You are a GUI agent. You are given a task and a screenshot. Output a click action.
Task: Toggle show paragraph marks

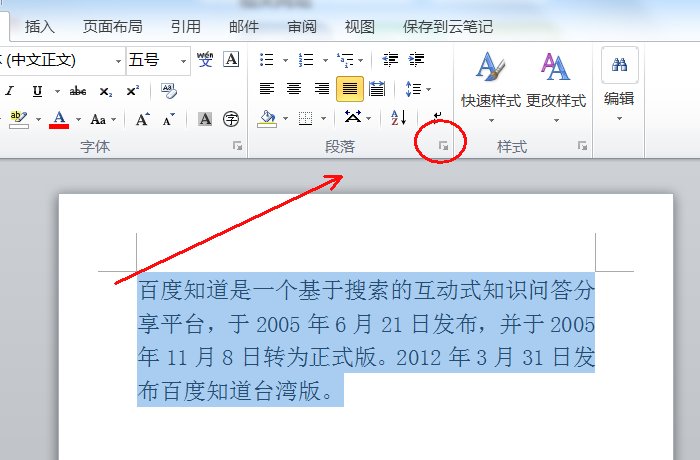coord(438,117)
